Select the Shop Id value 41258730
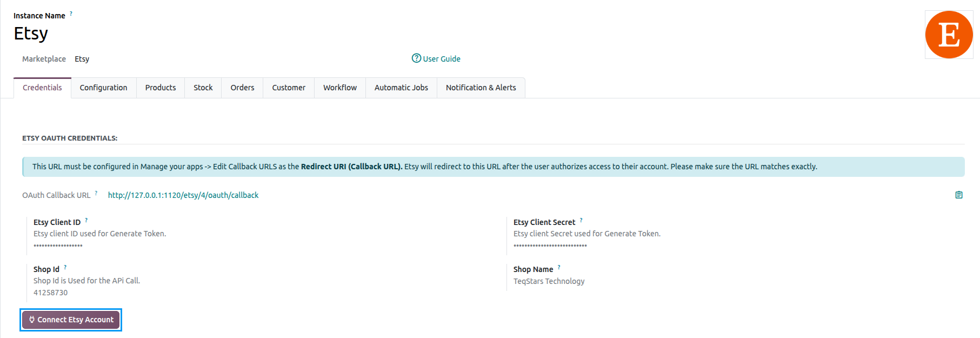 pyautogui.click(x=51, y=293)
